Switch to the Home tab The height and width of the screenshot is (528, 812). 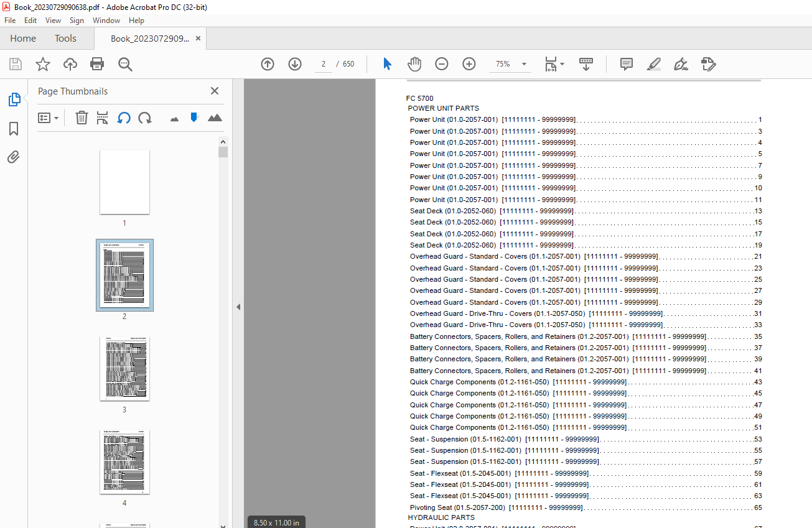click(23, 39)
